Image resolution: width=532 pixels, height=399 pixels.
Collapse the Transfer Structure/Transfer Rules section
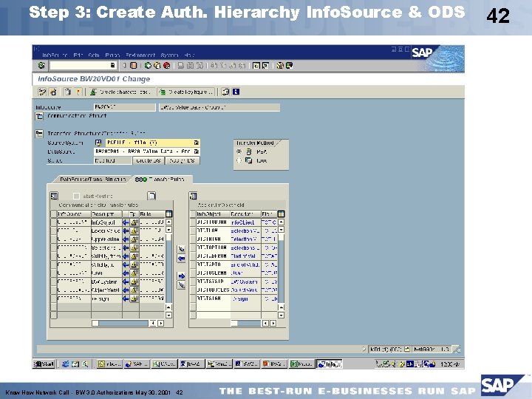pos(39,133)
